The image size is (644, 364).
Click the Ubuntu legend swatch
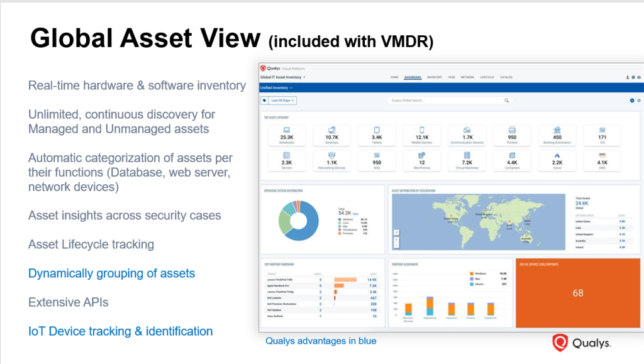tap(472, 284)
